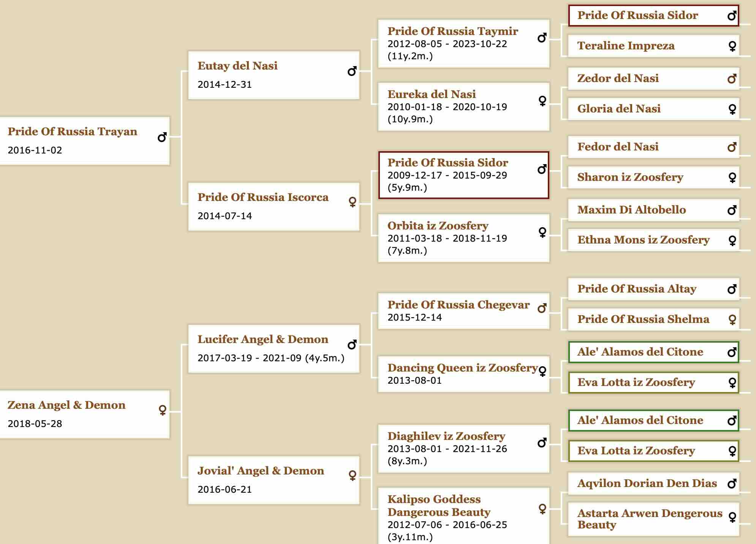Viewport: 756px width, 544px height.
Task: Select red-bordered Pride Of Russia Sidor top card
Action: click(x=653, y=16)
